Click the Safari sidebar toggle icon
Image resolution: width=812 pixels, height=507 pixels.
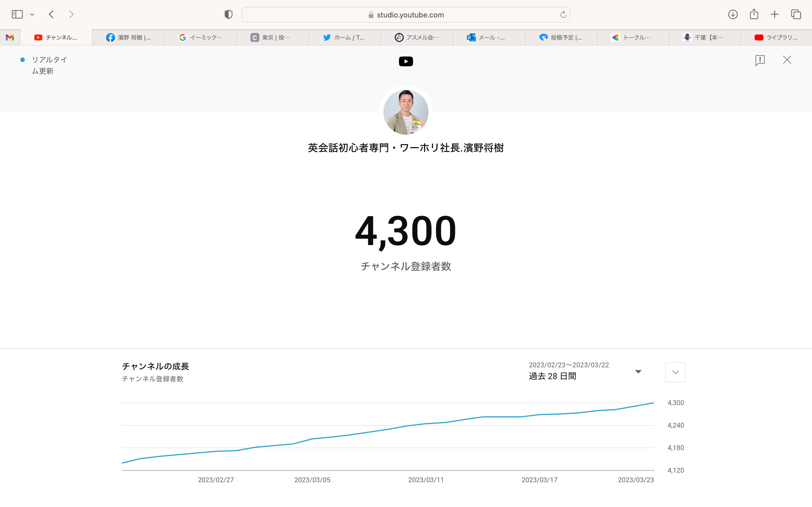[17, 14]
